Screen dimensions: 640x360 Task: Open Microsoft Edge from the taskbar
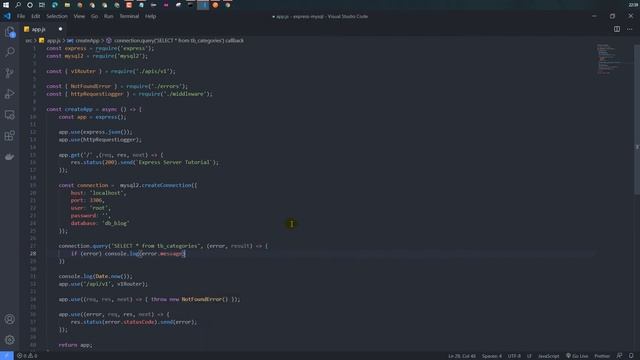pyautogui.click(x=55, y=5)
